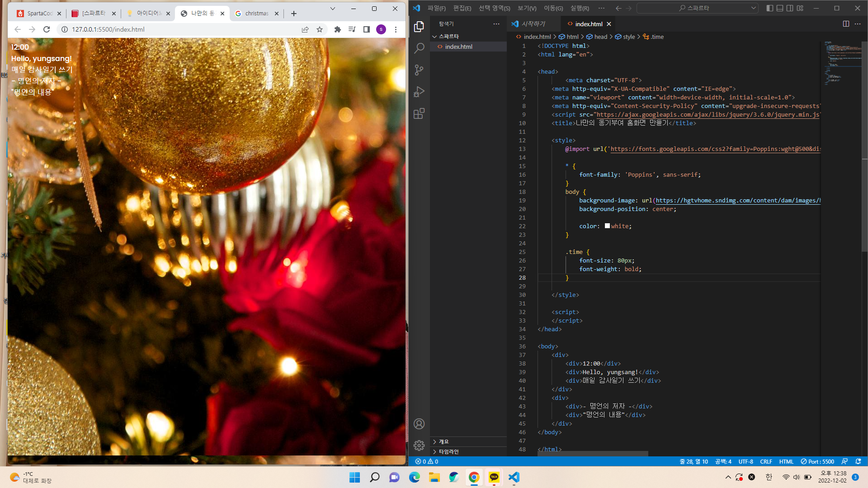
Task: Open the Accounts menu in VS Code
Action: (419, 424)
